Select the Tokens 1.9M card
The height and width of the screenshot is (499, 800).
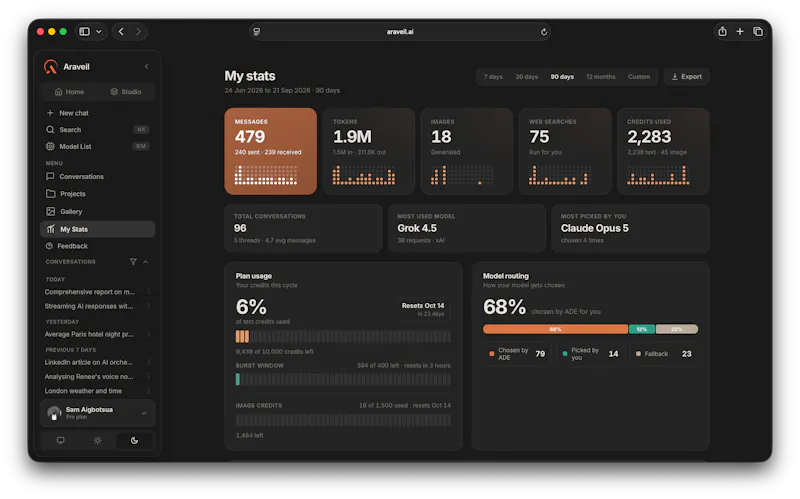point(368,151)
